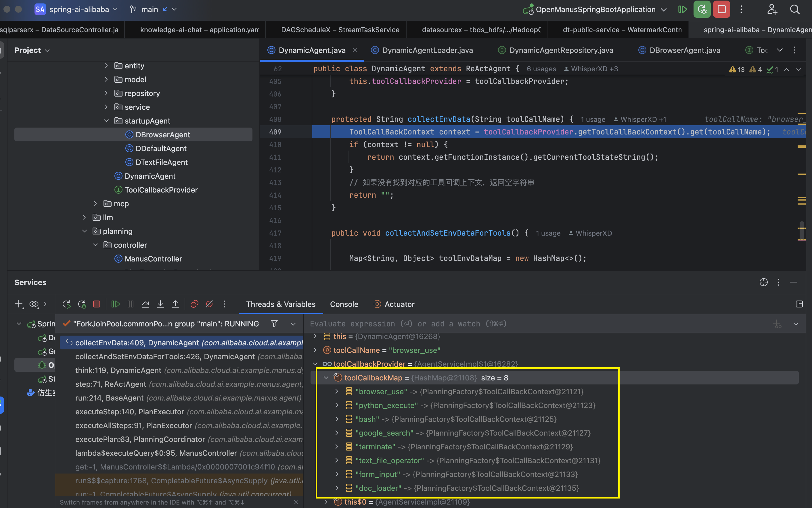Screen dimensions: 812x508
Task: Dismiss the switch frames hint
Action: (296, 502)
